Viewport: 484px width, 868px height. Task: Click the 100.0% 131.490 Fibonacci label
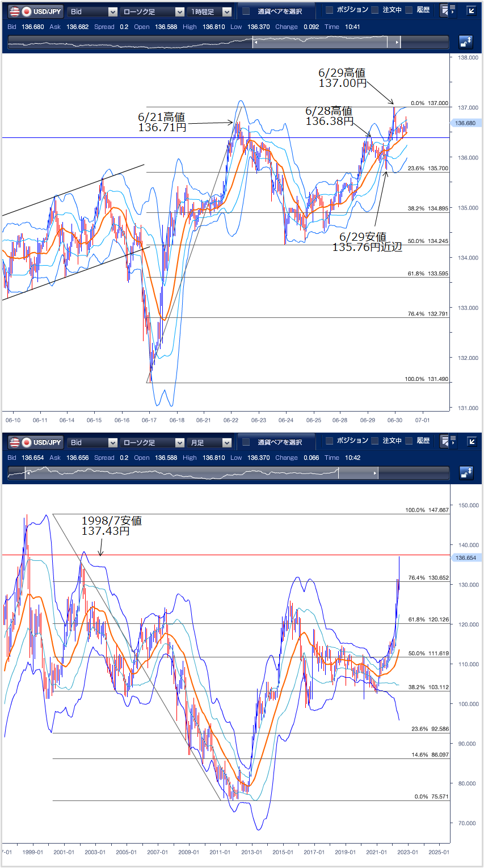(427, 379)
